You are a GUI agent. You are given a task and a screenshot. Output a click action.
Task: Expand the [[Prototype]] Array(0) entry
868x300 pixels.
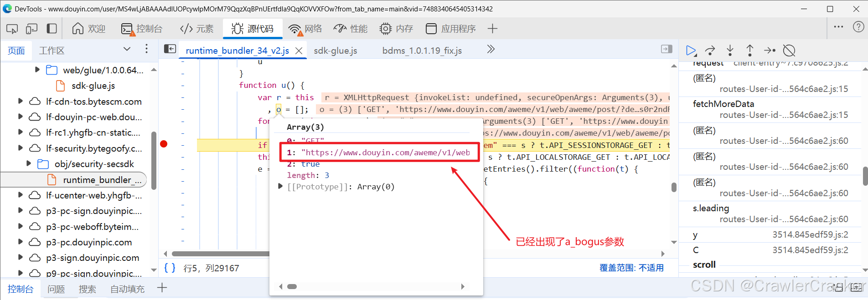(280, 187)
